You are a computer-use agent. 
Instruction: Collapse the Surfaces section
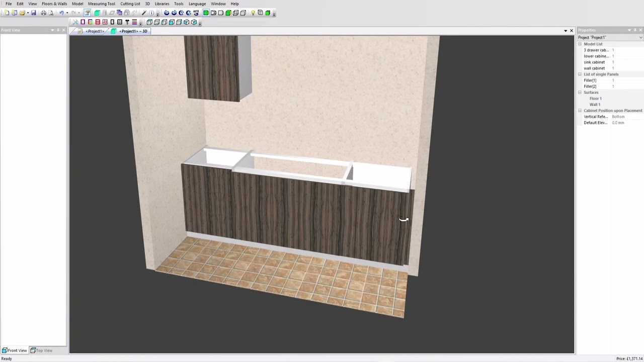(x=580, y=93)
